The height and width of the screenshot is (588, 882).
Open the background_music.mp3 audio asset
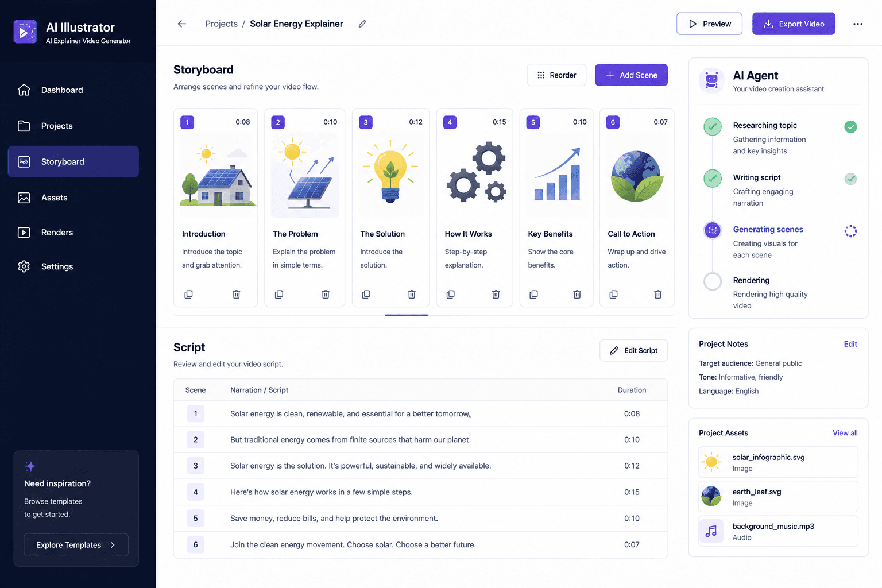coord(778,531)
